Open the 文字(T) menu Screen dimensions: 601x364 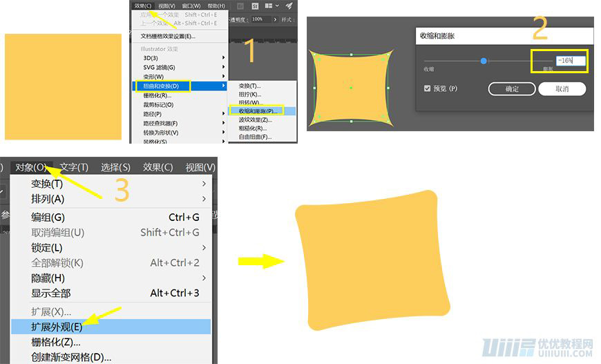(74, 167)
